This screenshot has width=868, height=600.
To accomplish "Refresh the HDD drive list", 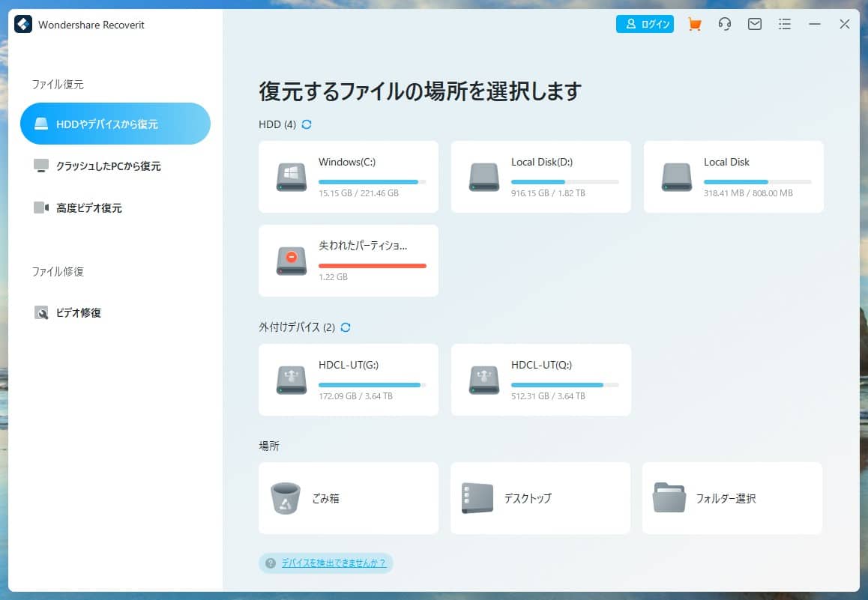I will [307, 124].
